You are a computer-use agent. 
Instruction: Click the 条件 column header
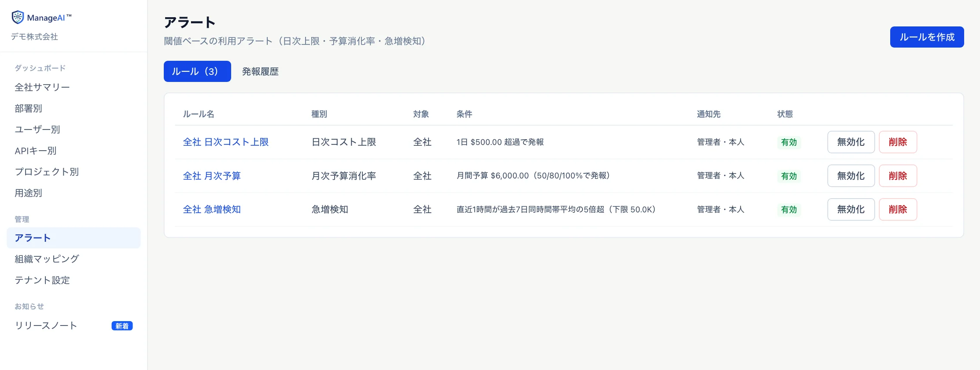464,114
